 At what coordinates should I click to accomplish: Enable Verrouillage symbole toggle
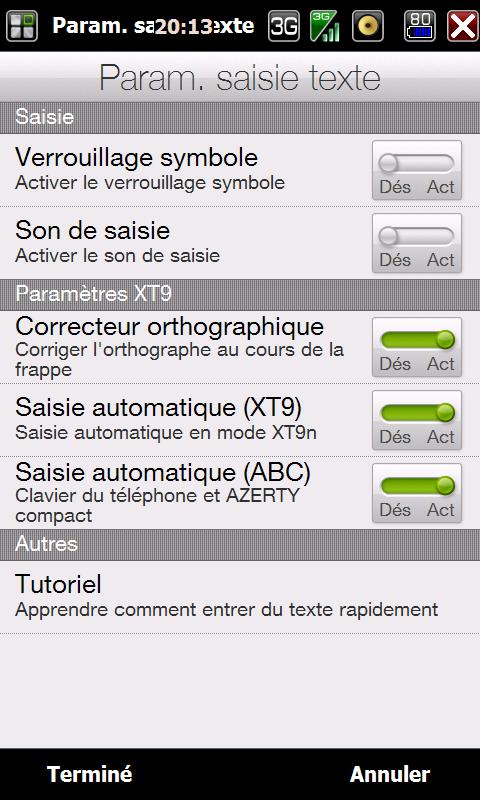(417, 170)
